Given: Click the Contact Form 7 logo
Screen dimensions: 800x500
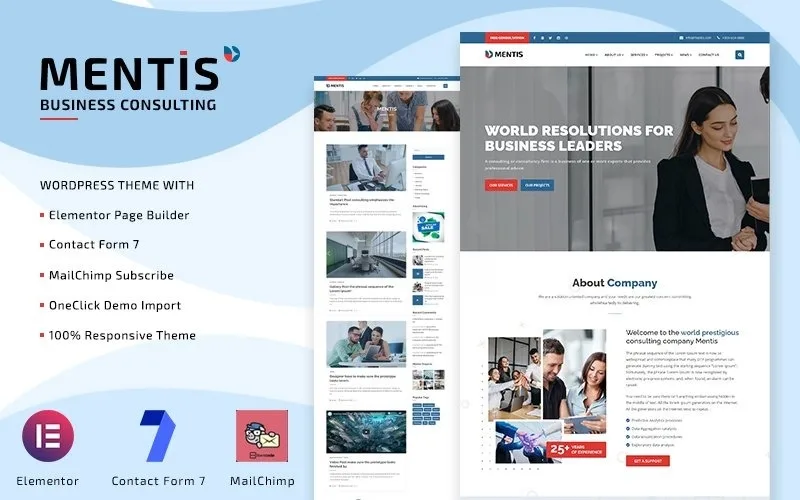Looking at the screenshot, I should (158, 436).
